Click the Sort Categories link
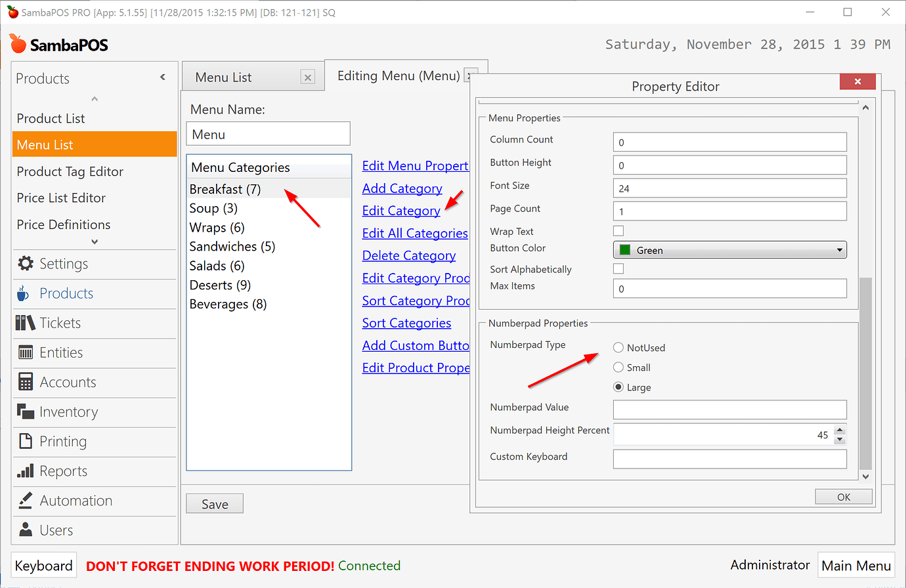Screen dimensions: 906x588 pyautogui.click(x=406, y=323)
